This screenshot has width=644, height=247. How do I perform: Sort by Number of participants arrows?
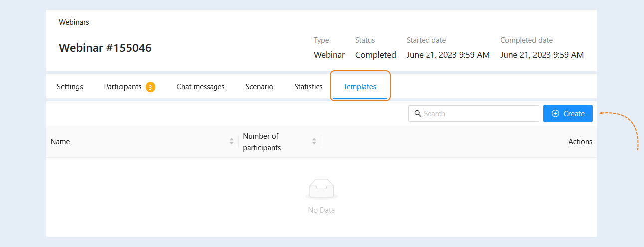[314, 142]
